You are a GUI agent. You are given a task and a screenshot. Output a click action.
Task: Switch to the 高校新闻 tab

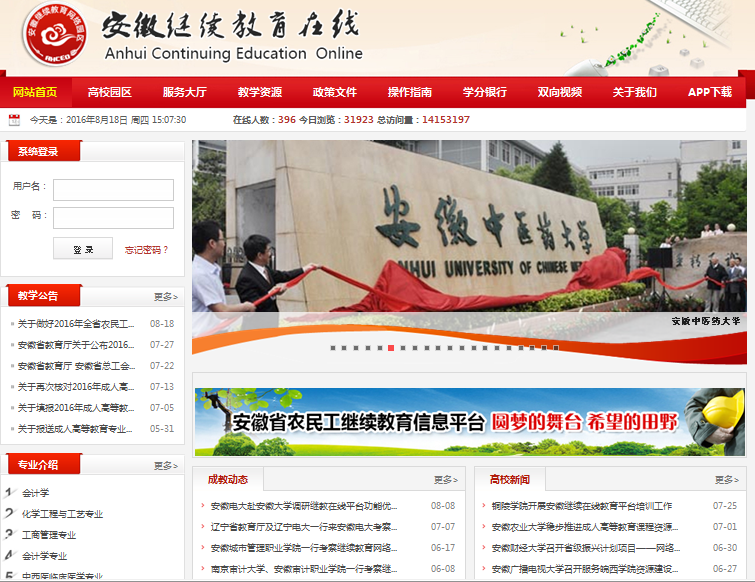(509, 479)
